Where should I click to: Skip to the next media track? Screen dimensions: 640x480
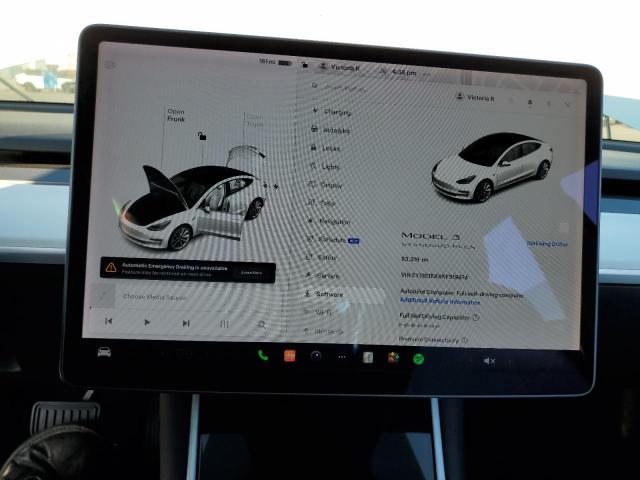point(186,323)
